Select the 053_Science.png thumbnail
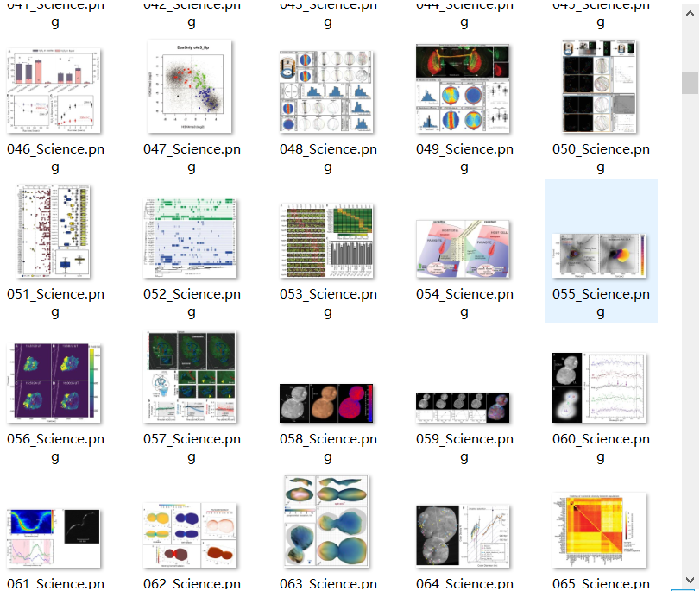 (326, 241)
